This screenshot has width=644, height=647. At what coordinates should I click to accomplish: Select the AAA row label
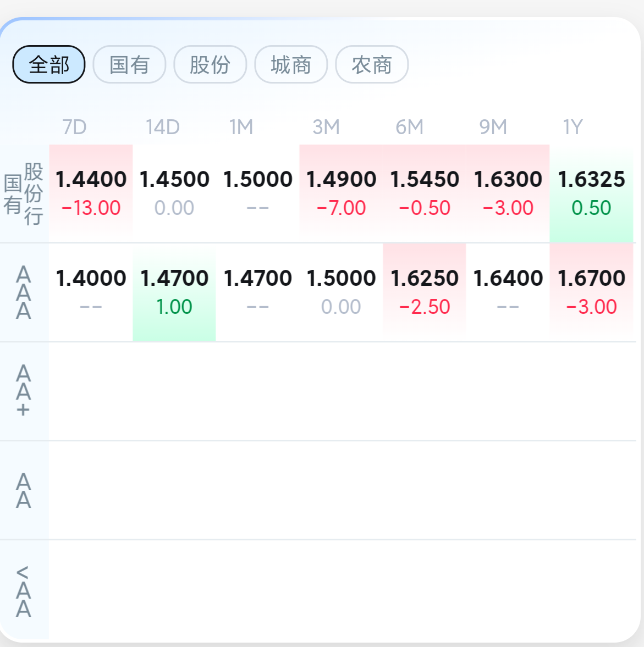(24, 292)
